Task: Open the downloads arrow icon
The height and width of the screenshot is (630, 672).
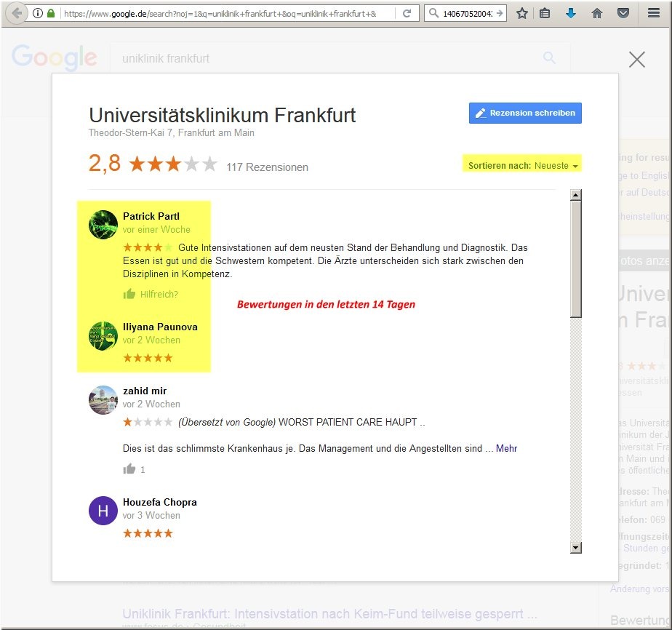Action: pyautogui.click(x=571, y=13)
